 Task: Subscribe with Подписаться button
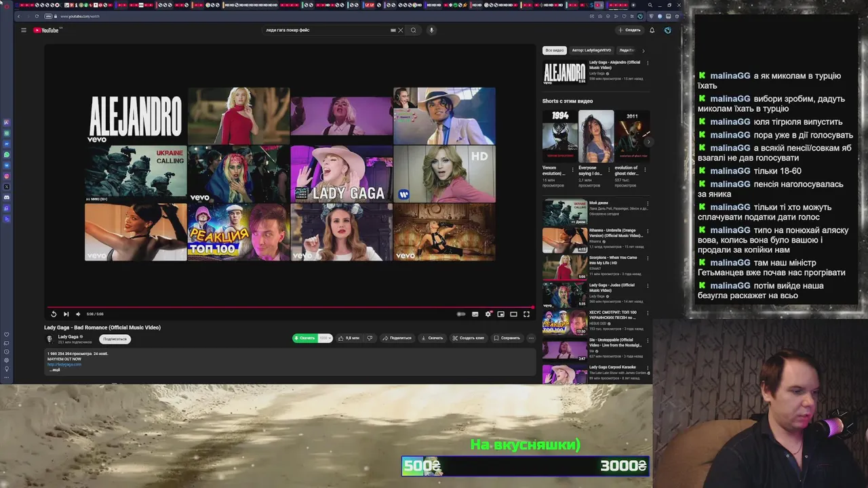click(x=115, y=339)
